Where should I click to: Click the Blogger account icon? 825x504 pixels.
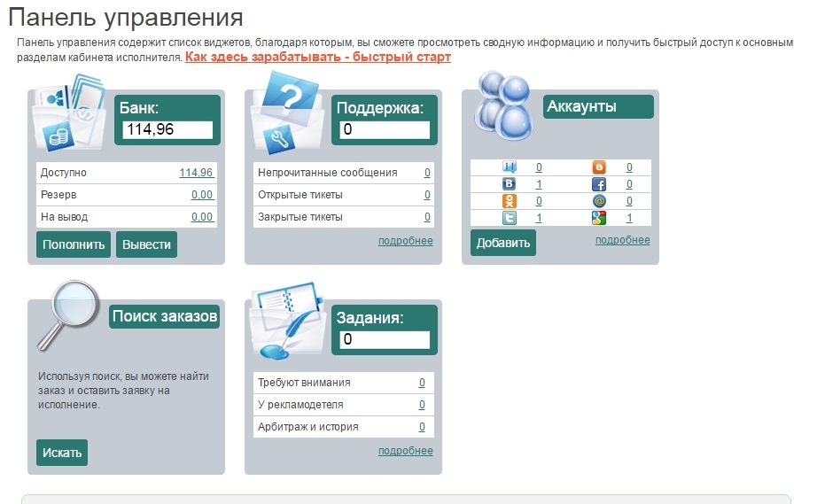tap(599, 167)
